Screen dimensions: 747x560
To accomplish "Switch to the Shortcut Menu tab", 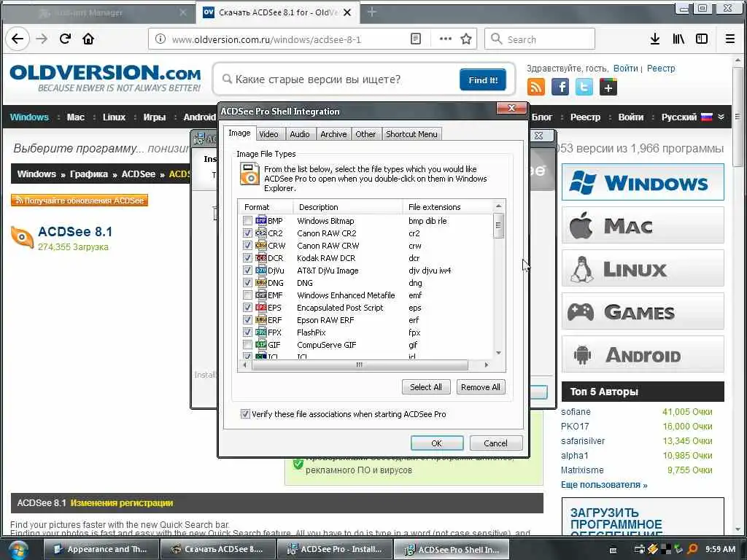I will click(x=411, y=134).
